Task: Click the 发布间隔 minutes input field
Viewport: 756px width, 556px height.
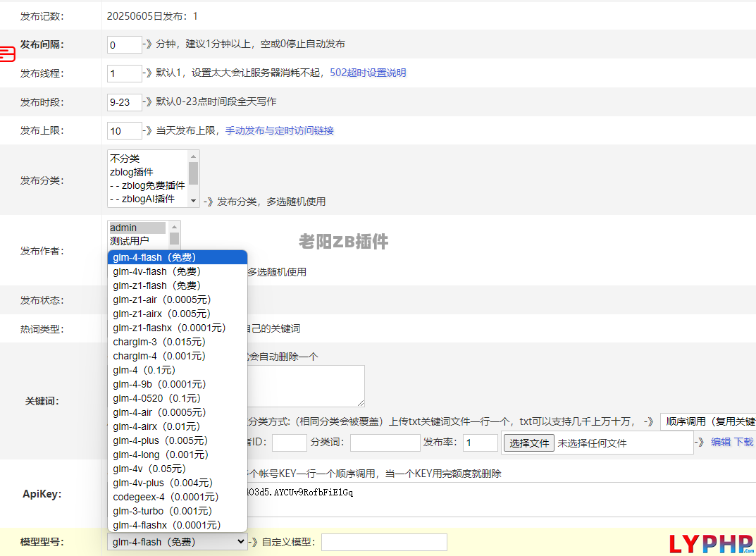Action: point(125,45)
